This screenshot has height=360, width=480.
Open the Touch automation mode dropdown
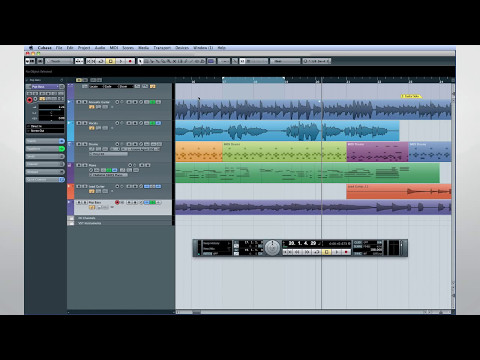[59, 61]
